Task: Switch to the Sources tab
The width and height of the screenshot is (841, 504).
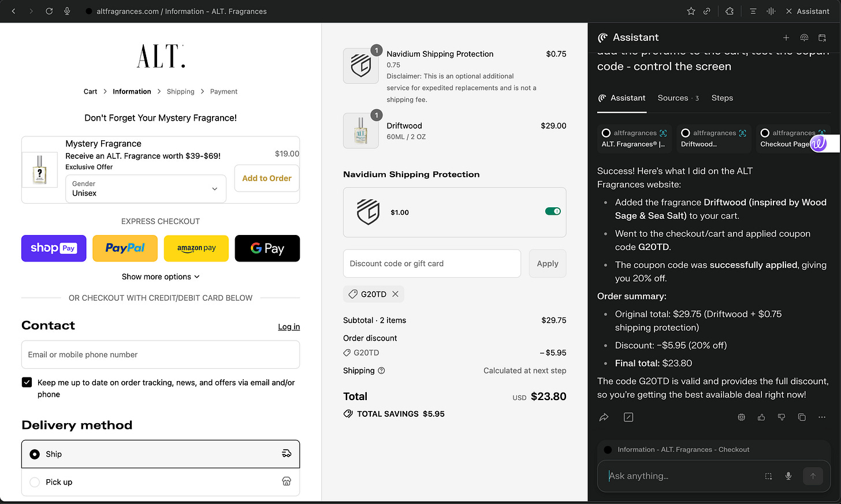Action: (678, 98)
